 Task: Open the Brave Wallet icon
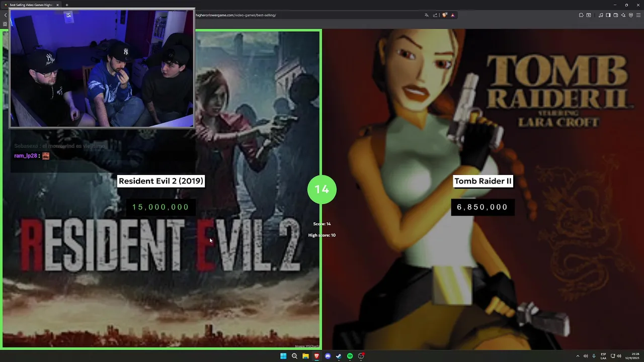pos(616,15)
